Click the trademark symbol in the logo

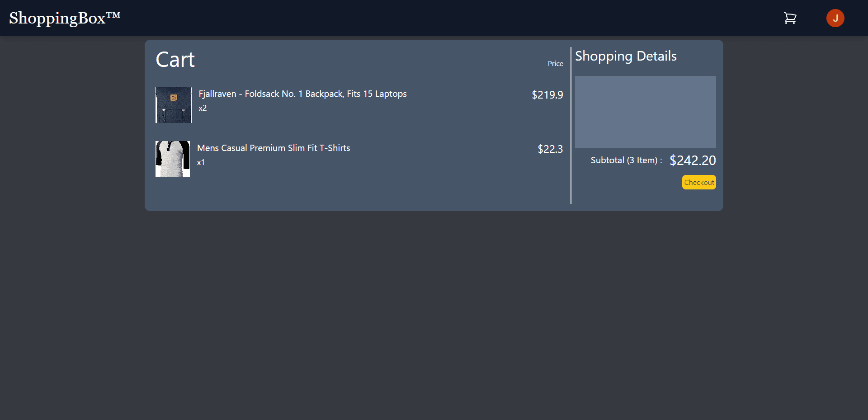point(113,15)
